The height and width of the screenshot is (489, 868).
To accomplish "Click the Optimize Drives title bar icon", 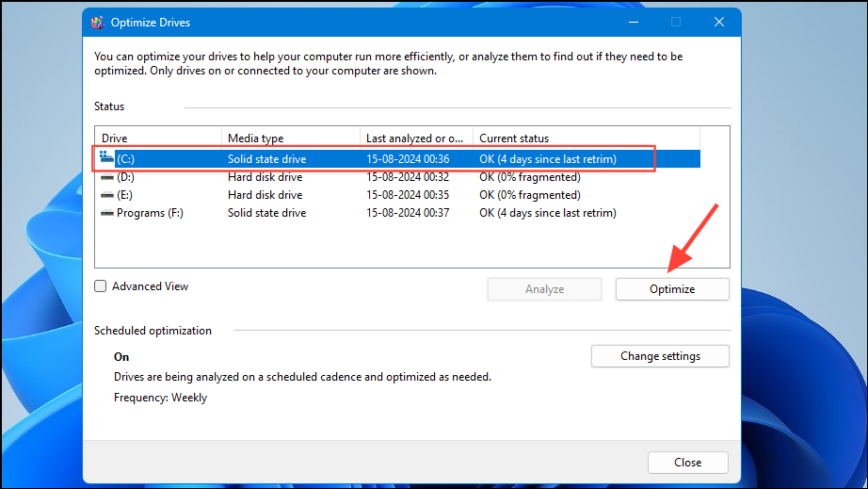I will pyautogui.click(x=97, y=23).
